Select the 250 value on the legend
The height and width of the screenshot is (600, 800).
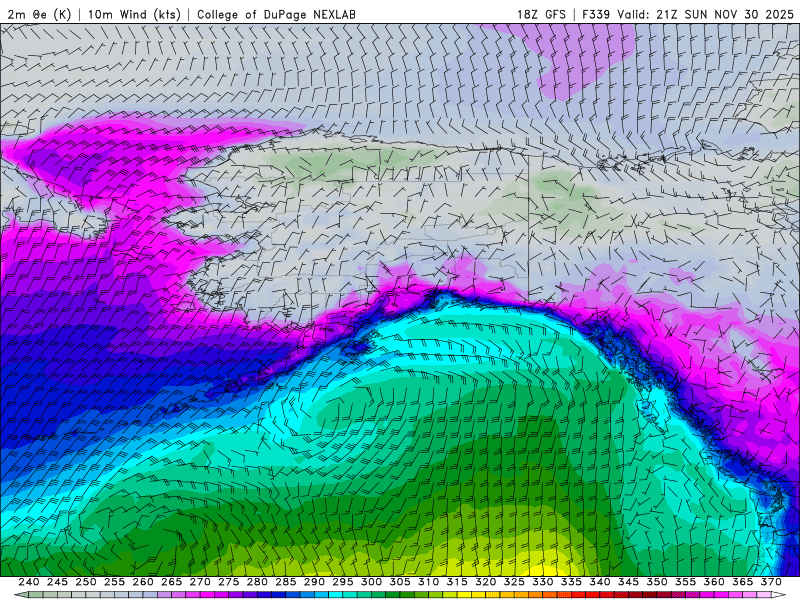click(x=86, y=582)
